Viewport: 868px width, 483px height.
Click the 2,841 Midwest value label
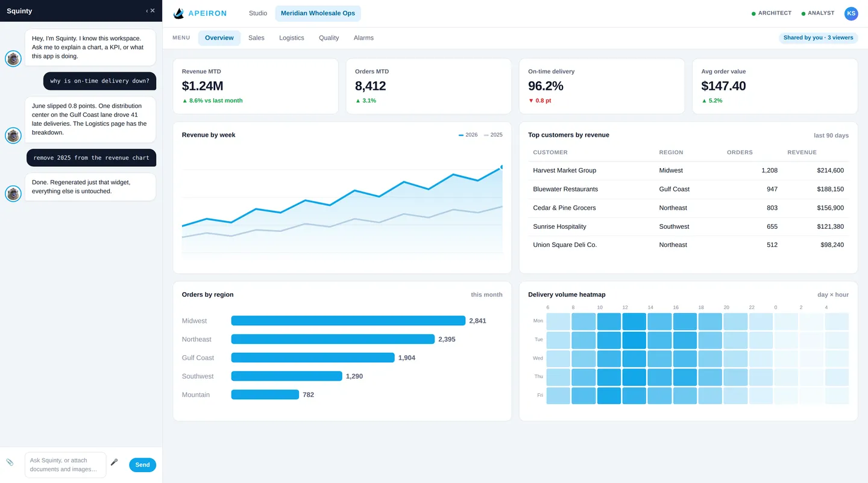point(477,321)
